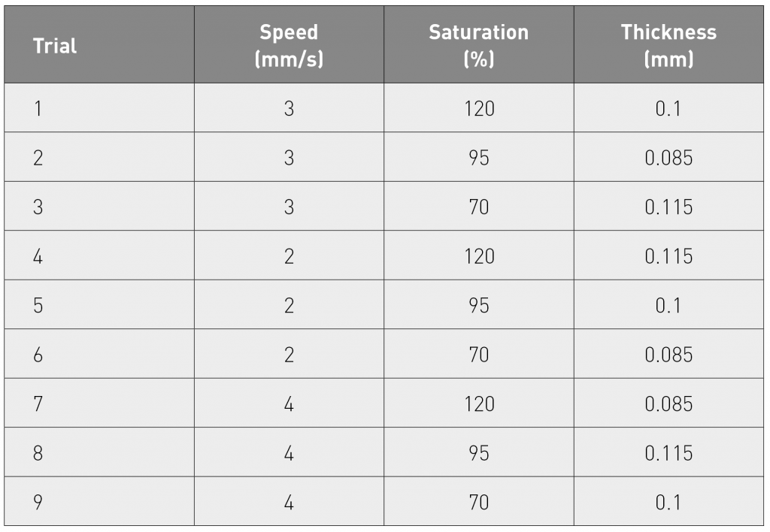This screenshot has width=770, height=532.
Task: Click saturation value 120 in Trial 7
Action: coord(479,403)
